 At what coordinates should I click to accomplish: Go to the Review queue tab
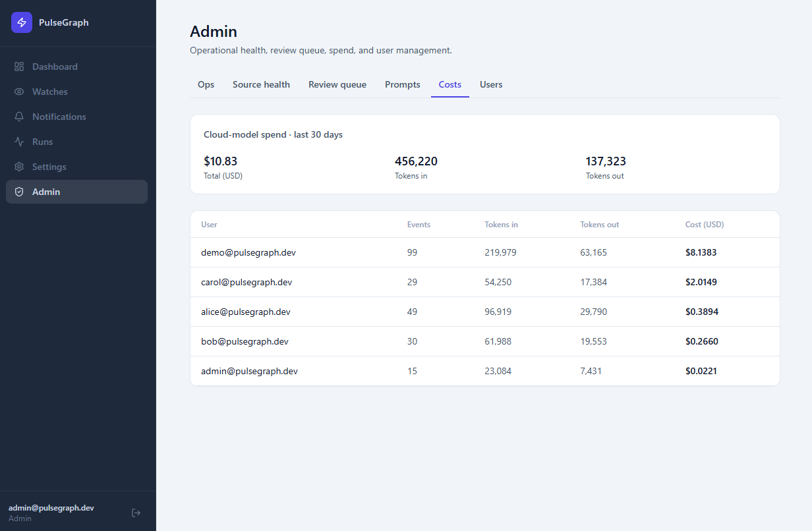[337, 85]
